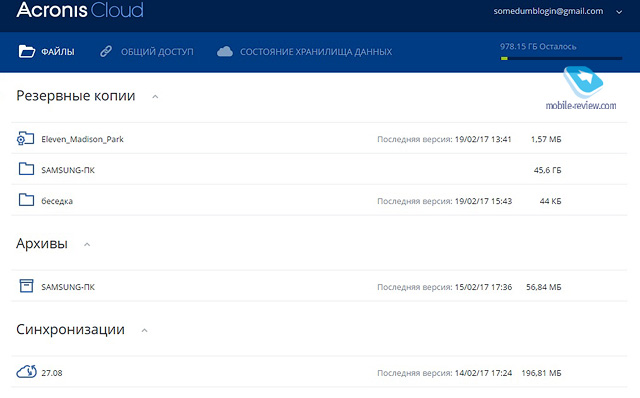Click the size 196,81 МБ
This screenshot has width=640, height=398.
click(542, 373)
